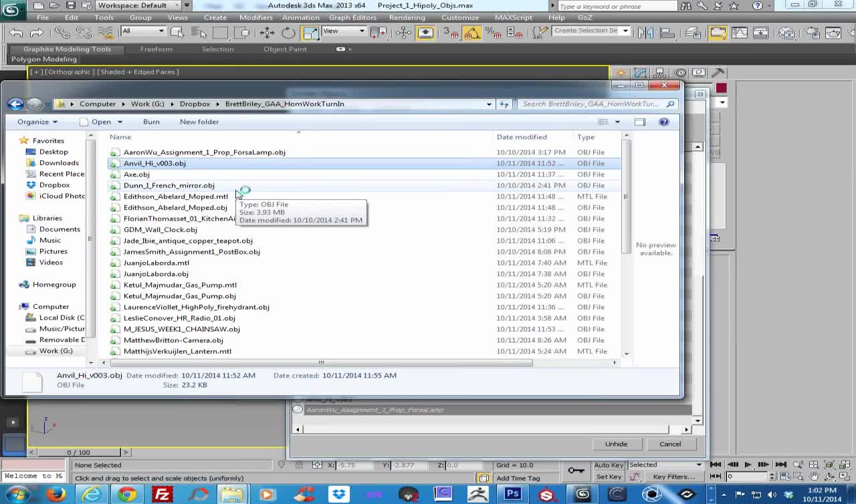Open Dropbox in the Favorites sidebar
Image resolution: width=856 pixels, height=504 pixels.
pos(54,185)
